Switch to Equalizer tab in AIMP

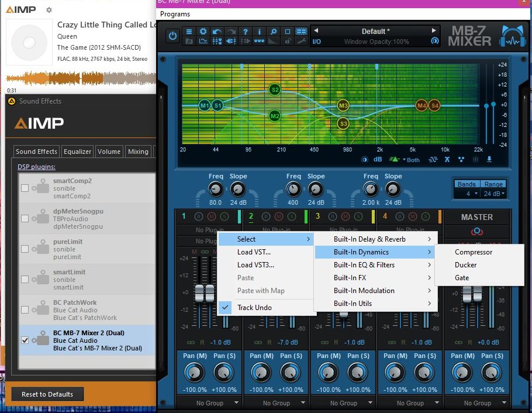pos(77,152)
